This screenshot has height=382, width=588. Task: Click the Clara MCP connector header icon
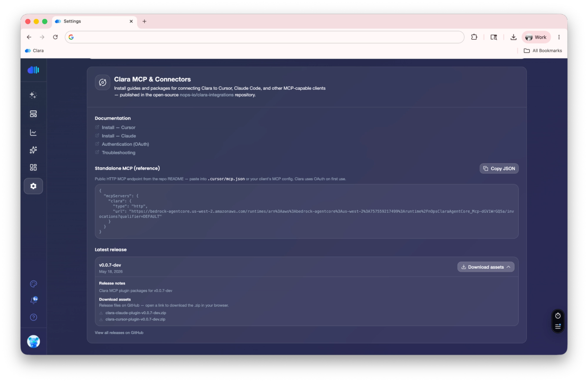[102, 82]
